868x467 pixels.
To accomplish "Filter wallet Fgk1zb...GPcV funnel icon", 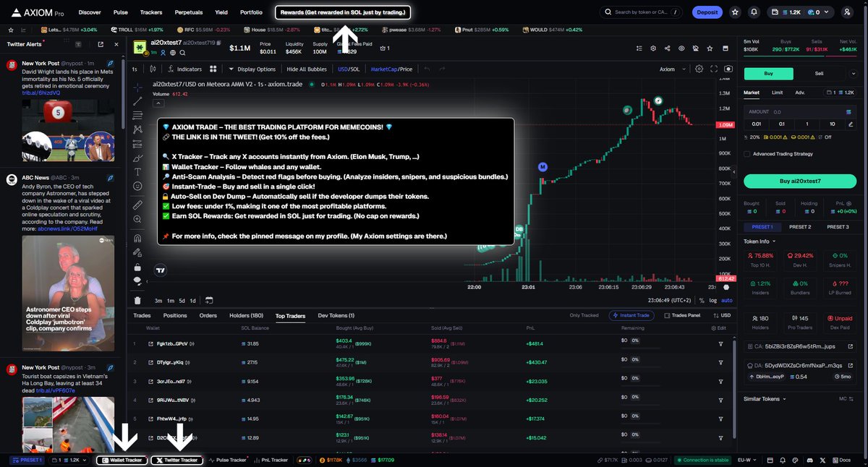I will pyautogui.click(x=720, y=343).
